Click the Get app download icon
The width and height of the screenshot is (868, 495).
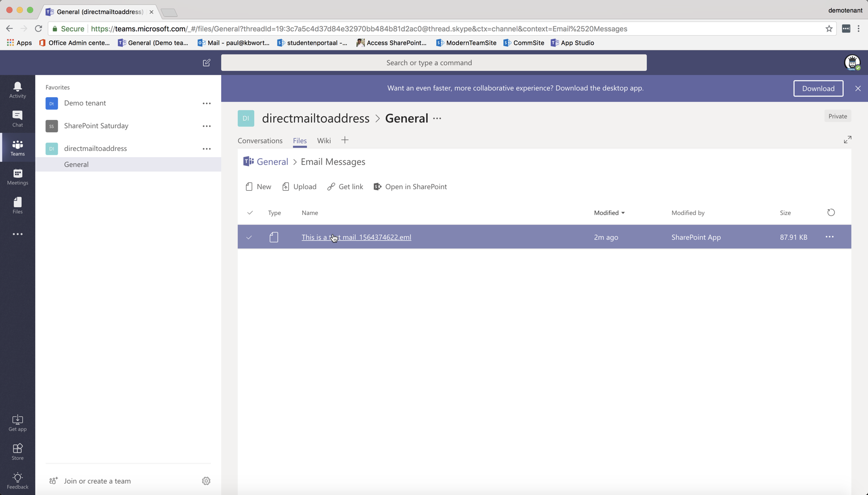click(x=18, y=423)
